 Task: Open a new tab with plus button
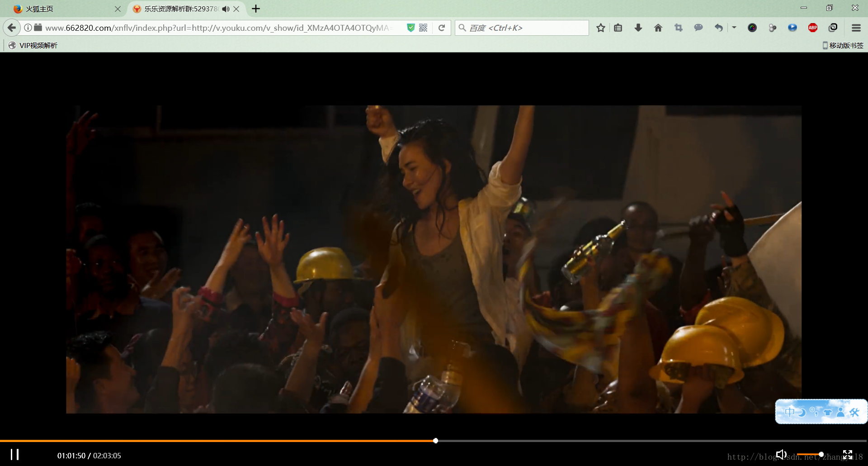point(256,9)
